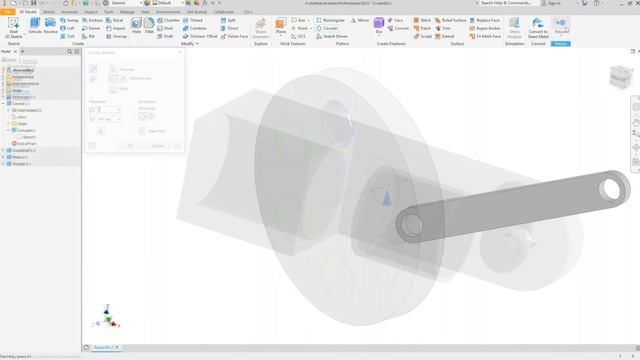Switch to the Tools ribbon tab
Image resolution: width=640 pixels, height=360 pixels.
pyautogui.click(x=109, y=12)
